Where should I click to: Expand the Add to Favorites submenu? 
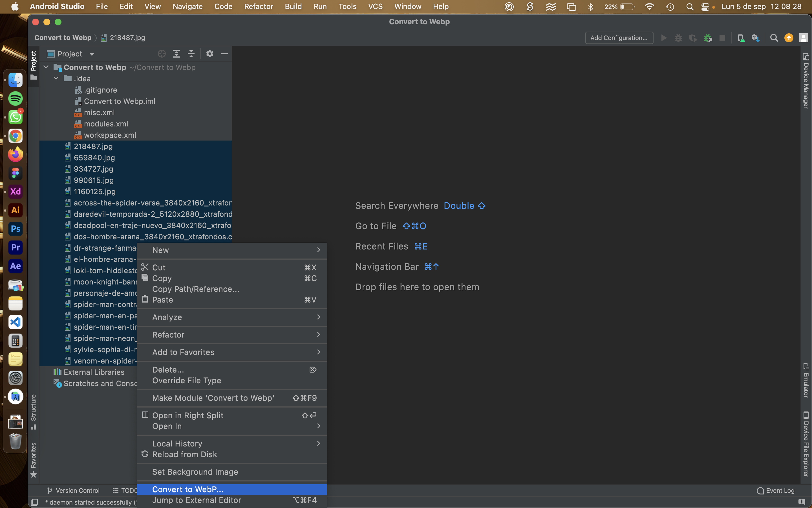(x=232, y=352)
